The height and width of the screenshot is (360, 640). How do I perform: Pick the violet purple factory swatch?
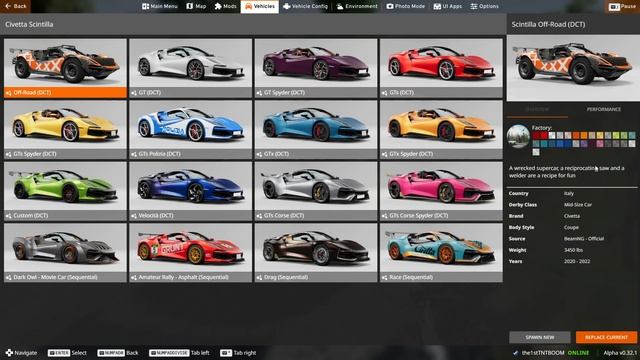pyautogui.click(x=584, y=144)
